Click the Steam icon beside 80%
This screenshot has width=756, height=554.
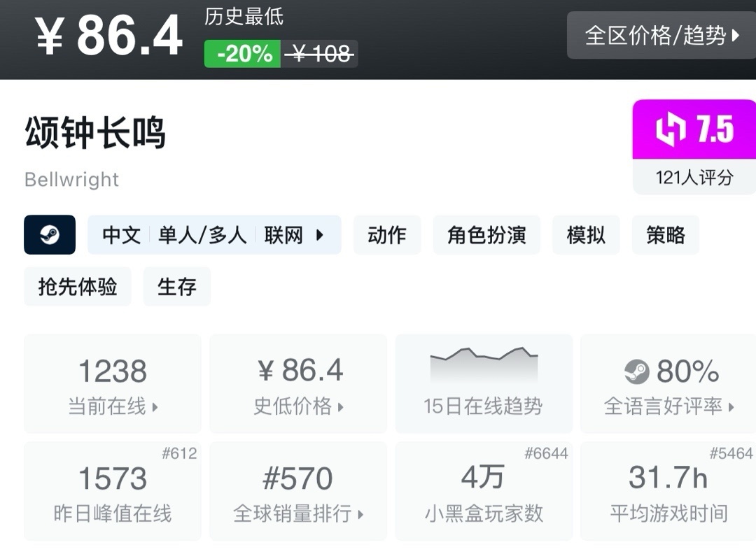click(x=637, y=371)
